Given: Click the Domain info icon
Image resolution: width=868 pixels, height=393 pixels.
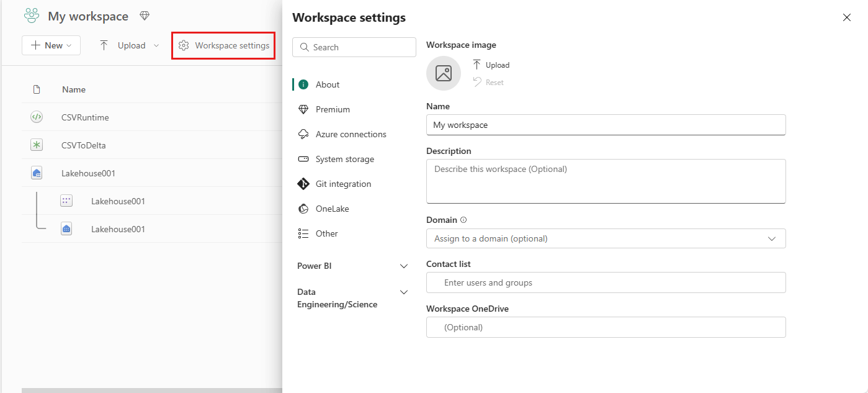Looking at the screenshot, I should coord(463,220).
